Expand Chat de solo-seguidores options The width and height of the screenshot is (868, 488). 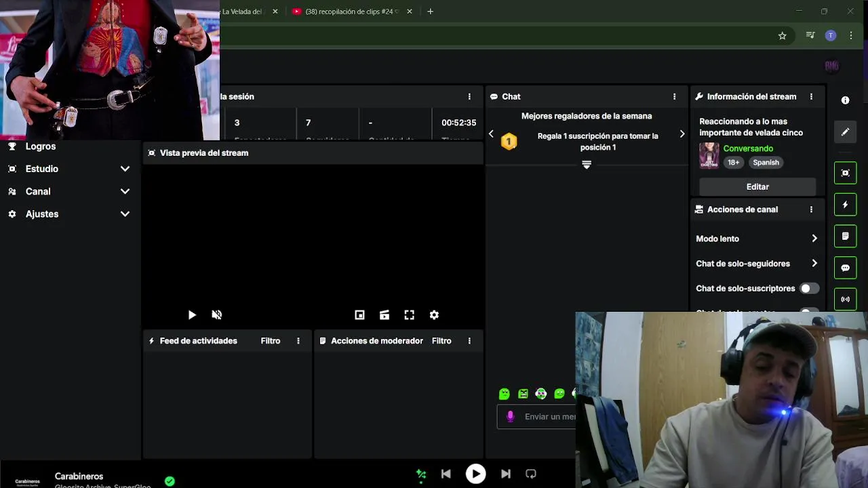coord(814,264)
